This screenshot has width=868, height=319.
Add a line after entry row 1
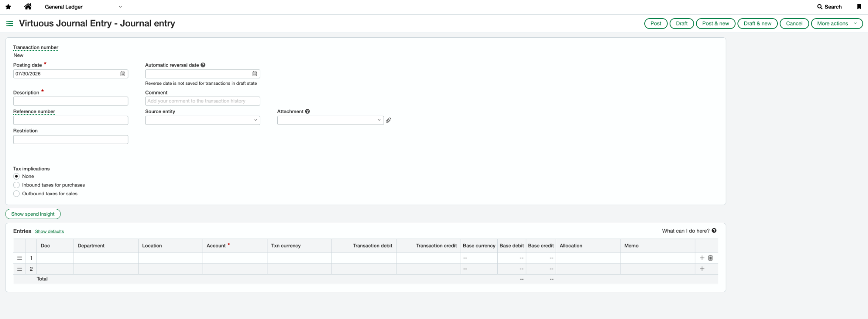pyautogui.click(x=702, y=258)
